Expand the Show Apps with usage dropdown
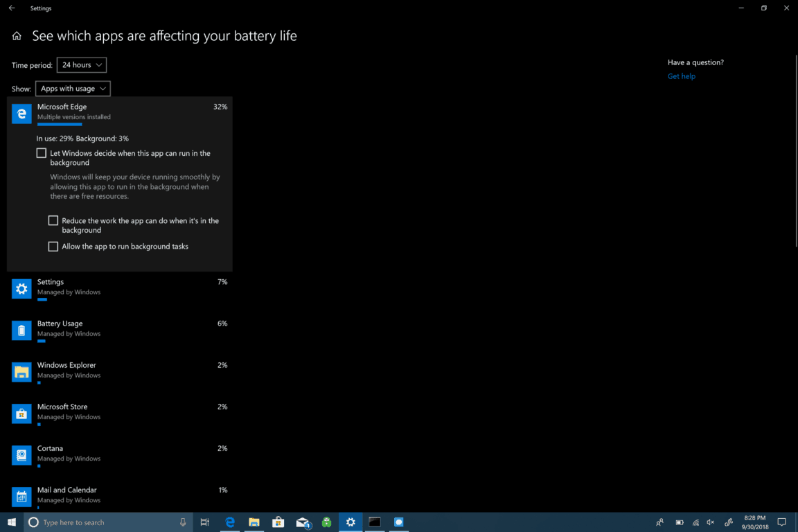798x532 pixels. (x=73, y=89)
